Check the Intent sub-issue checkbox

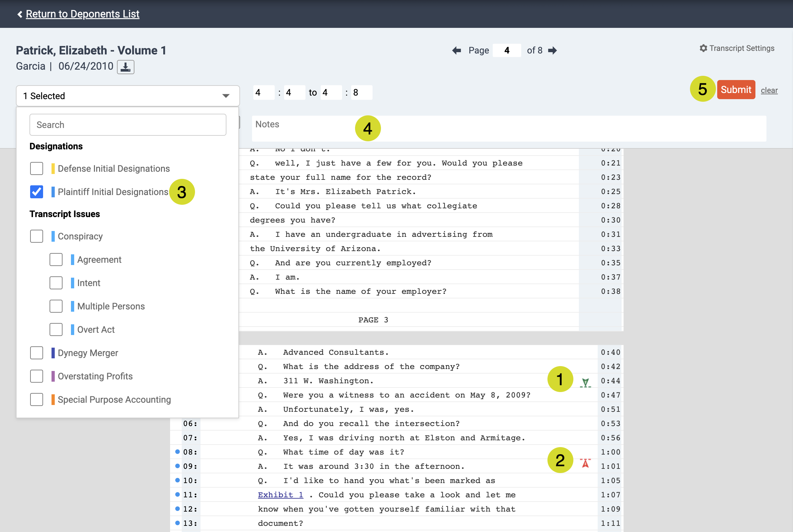tap(56, 283)
